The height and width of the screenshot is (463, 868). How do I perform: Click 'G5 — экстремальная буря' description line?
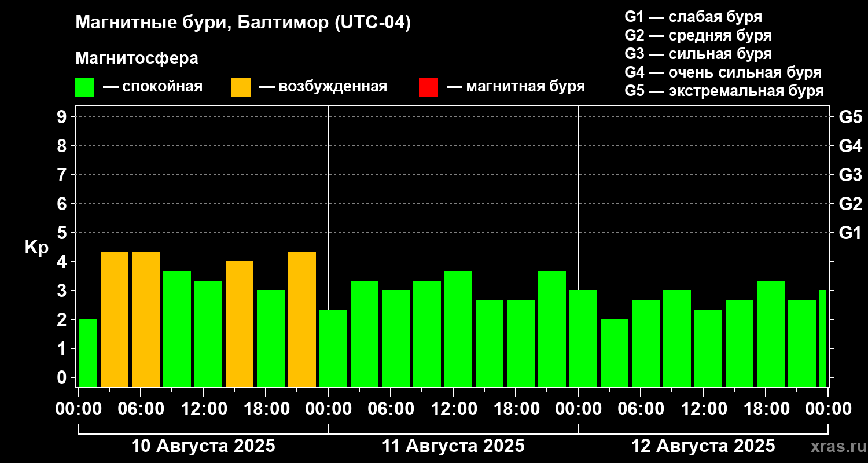coord(724,91)
